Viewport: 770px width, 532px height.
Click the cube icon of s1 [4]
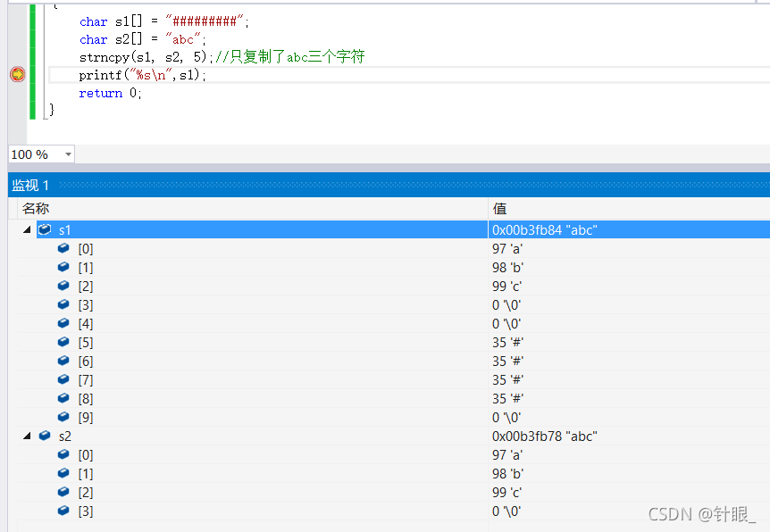(x=63, y=323)
